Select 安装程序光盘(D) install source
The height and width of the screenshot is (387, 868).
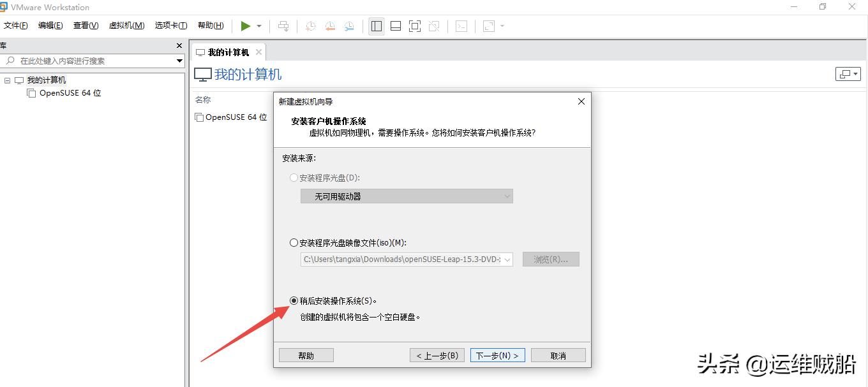tap(293, 177)
